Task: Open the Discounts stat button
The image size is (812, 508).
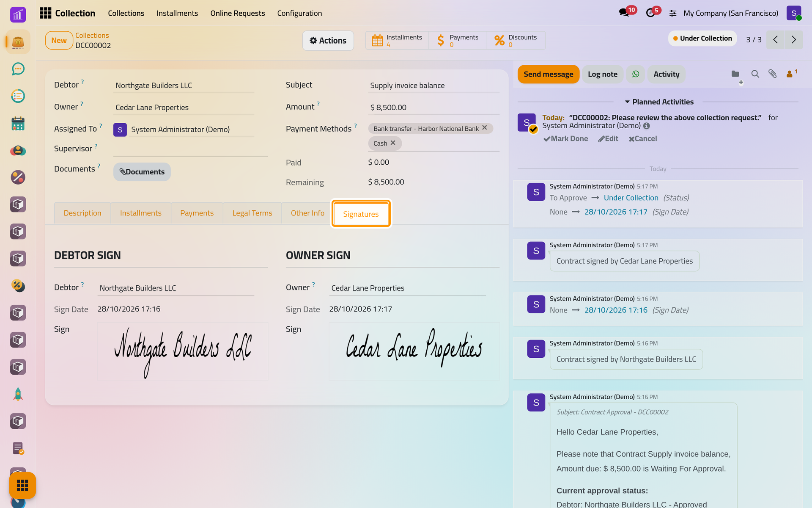Action: (516, 41)
